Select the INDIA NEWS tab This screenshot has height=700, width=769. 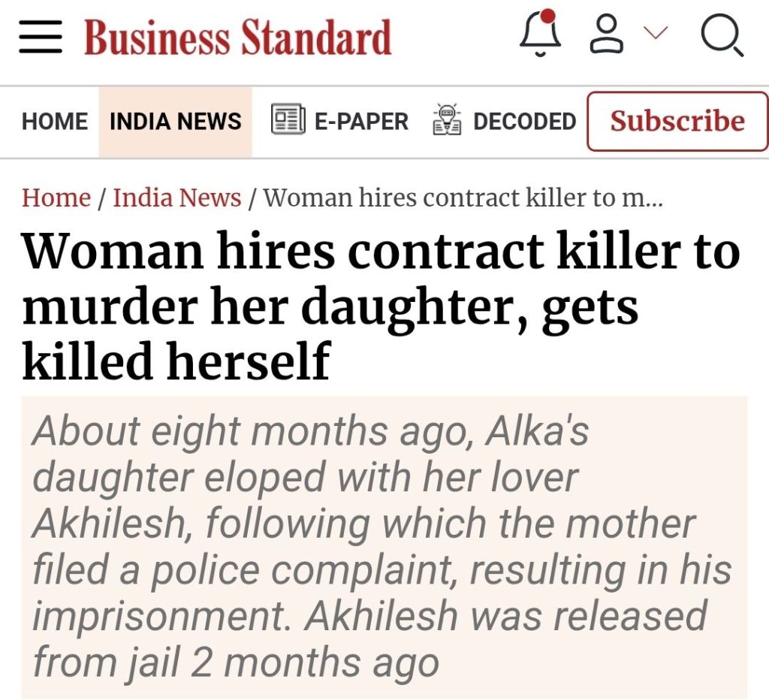pyautogui.click(x=176, y=122)
